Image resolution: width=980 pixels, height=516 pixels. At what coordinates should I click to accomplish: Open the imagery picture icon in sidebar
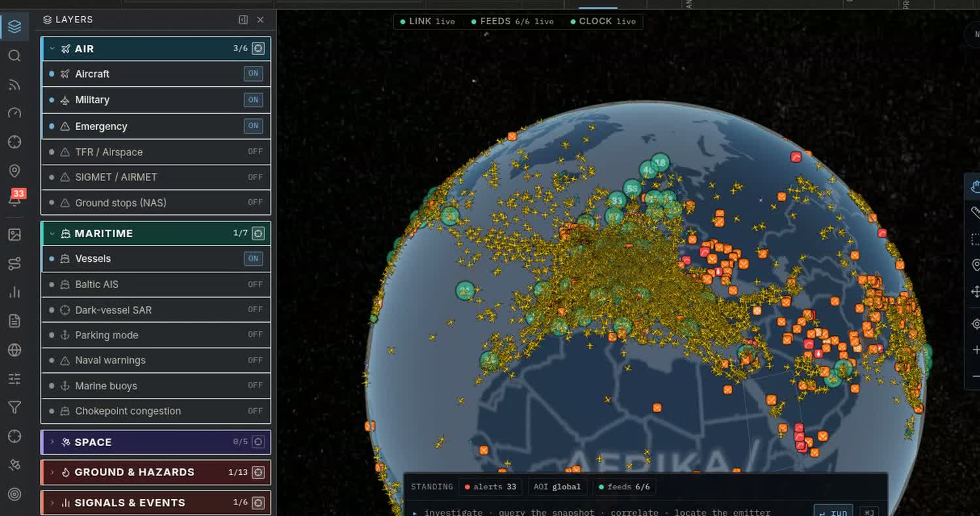[14, 234]
